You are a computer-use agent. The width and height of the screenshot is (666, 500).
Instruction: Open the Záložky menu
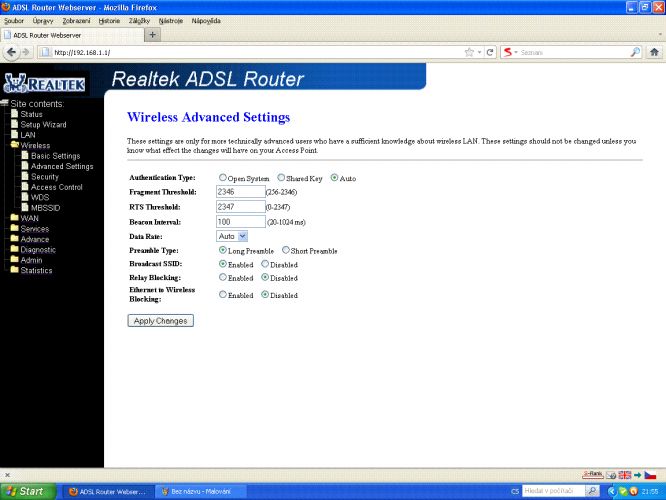click(139, 21)
